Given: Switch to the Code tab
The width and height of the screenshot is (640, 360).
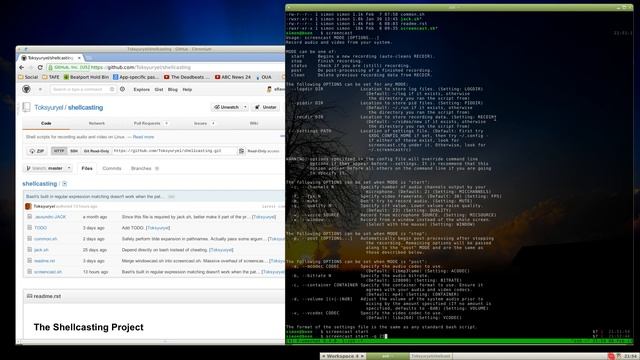Looking at the screenshot, I should [46, 123].
